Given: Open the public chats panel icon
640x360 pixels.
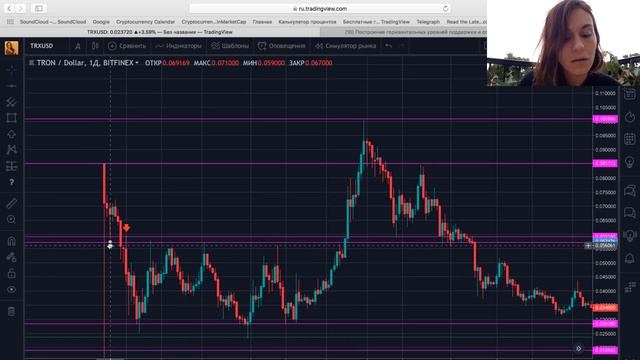Looking at the screenshot, I should click(630, 190).
